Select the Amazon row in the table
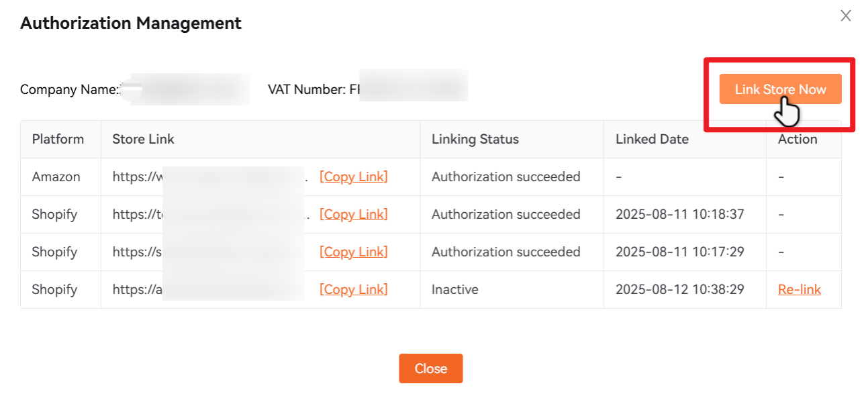Image resolution: width=868 pixels, height=396 pixels. pyautogui.click(x=56, y=177)
